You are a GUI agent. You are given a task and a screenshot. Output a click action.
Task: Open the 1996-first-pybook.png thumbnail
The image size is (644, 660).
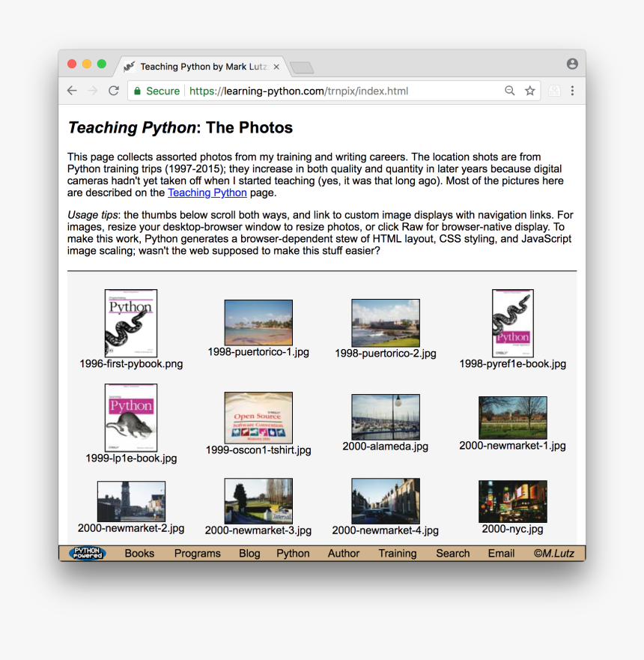point(131,324)
